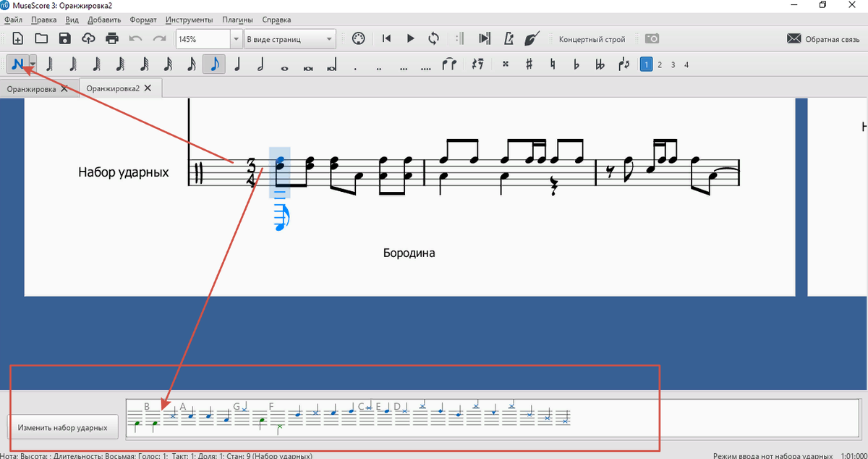The width and height of the screenshot is (868, 459).
Task: Rewind playback to the start
Action: 387,38
